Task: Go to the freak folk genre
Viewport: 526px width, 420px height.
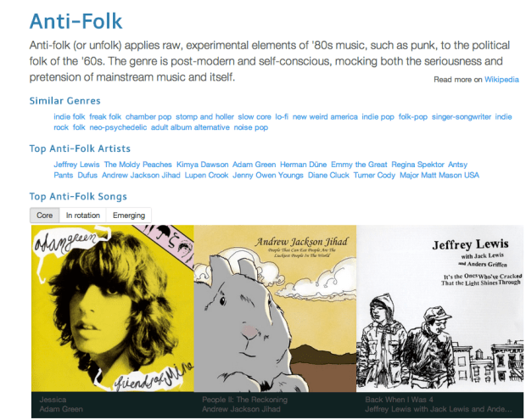Action: [x=104, y=116]
